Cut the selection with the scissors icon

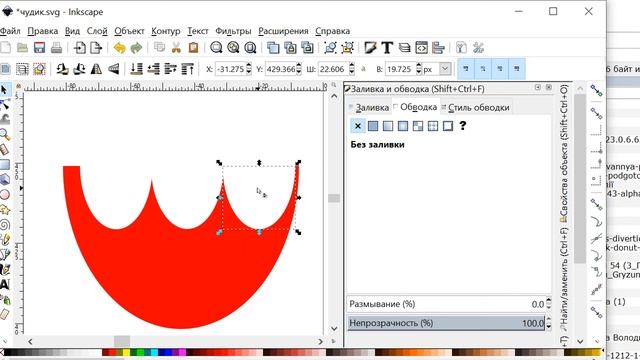(176, 48)
